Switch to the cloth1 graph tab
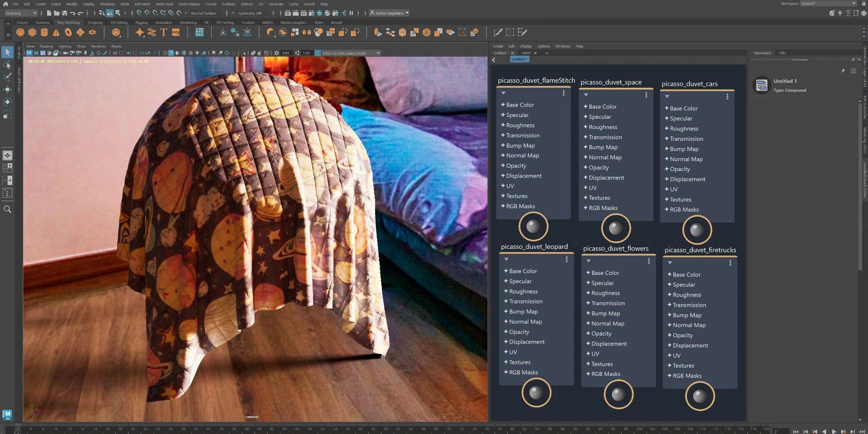868x434 pixels. 526,53
